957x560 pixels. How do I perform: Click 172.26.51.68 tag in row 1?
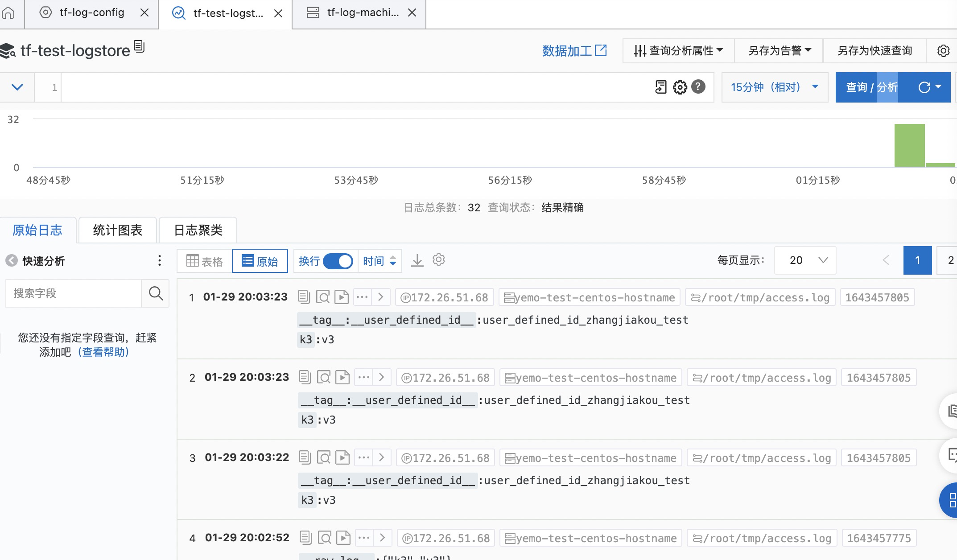point(445,297)
